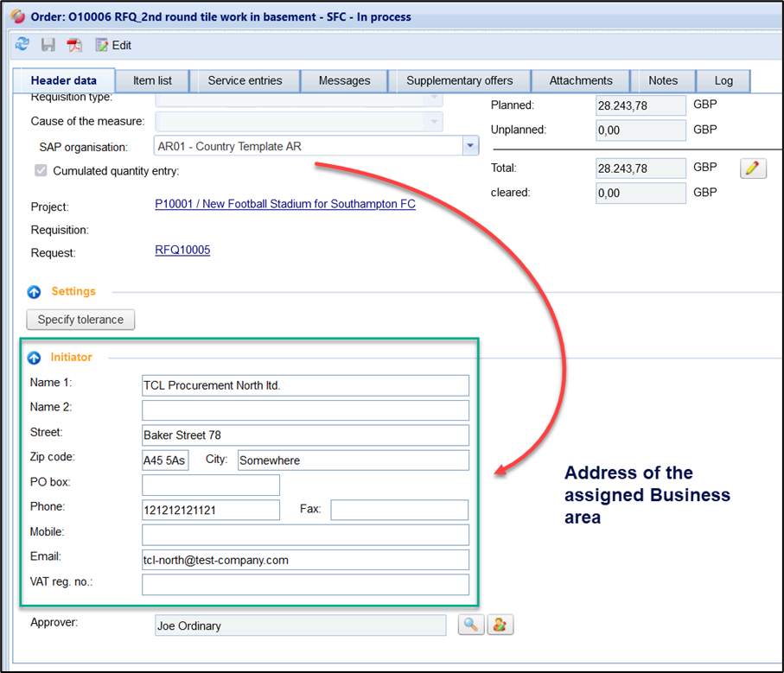Switch to the Item list tab
The height and width of the screenshot is (673, 784).
(x=152, y=80)
